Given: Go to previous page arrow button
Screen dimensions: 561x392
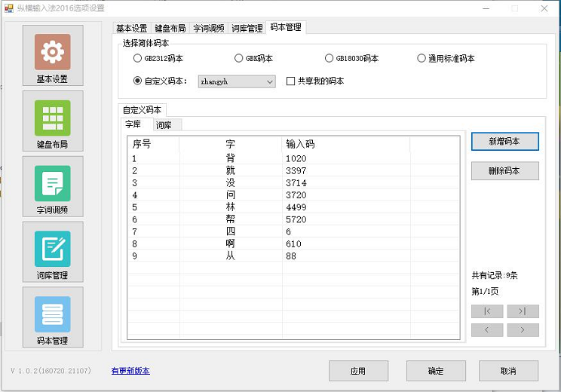Looking at the screenshot, I should pos(487,330).
